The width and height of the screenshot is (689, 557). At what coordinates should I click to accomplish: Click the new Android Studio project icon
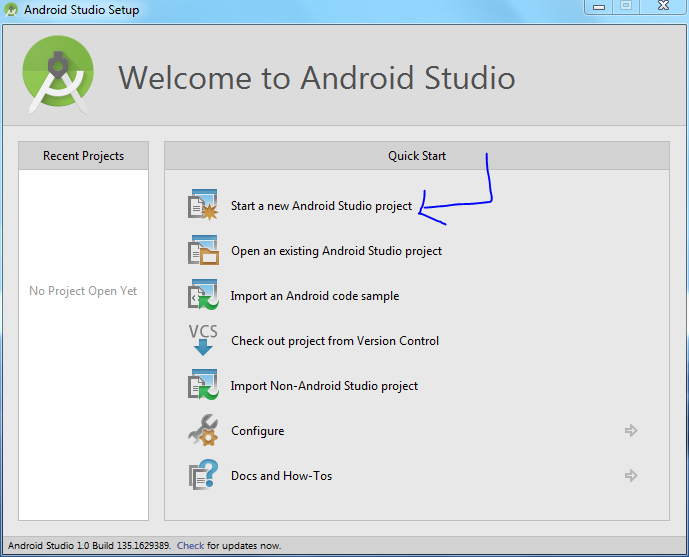[x=203, y=205]
